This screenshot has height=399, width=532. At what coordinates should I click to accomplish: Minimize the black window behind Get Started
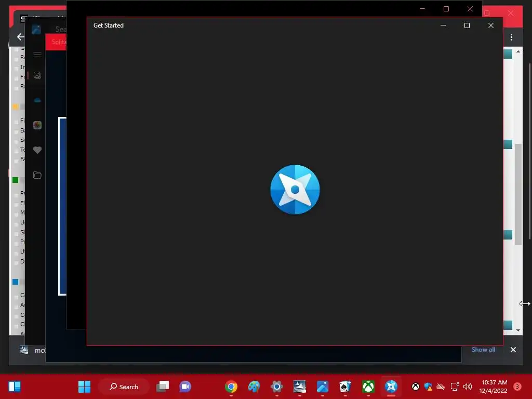(x=422, y=9)
